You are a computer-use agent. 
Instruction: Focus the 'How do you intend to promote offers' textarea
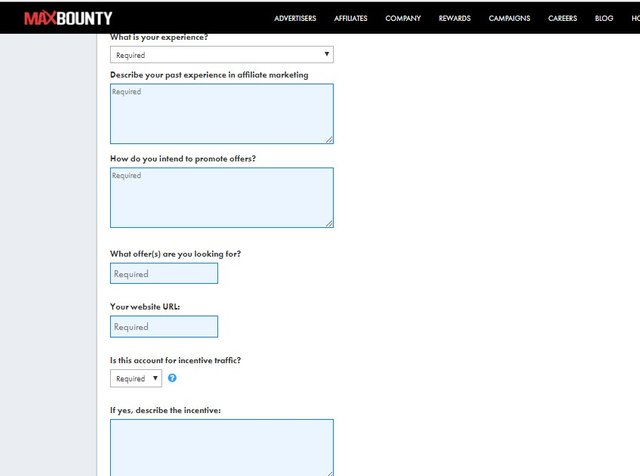click(222, 198)
